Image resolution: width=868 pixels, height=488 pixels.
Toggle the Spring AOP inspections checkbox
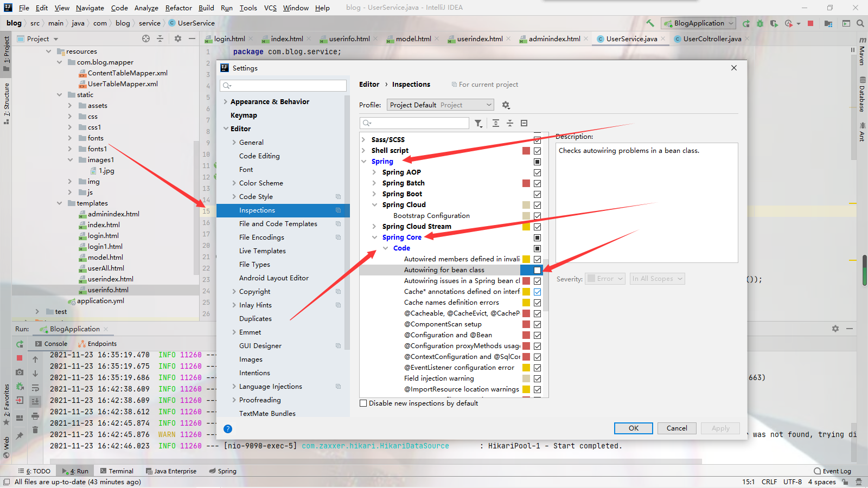pyautogui.click(x=538, y=172)
